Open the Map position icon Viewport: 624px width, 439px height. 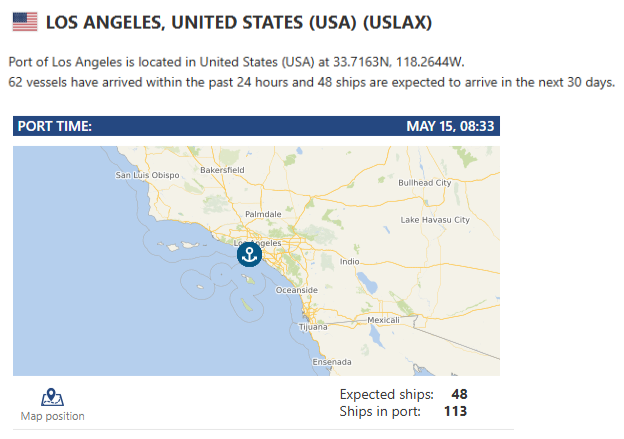coord(52,397)
